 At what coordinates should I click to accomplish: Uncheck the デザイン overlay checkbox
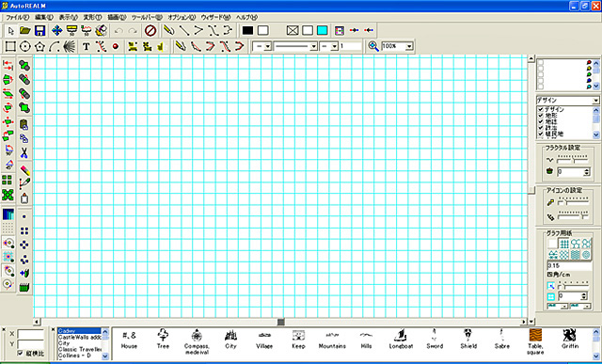[541, 109]
